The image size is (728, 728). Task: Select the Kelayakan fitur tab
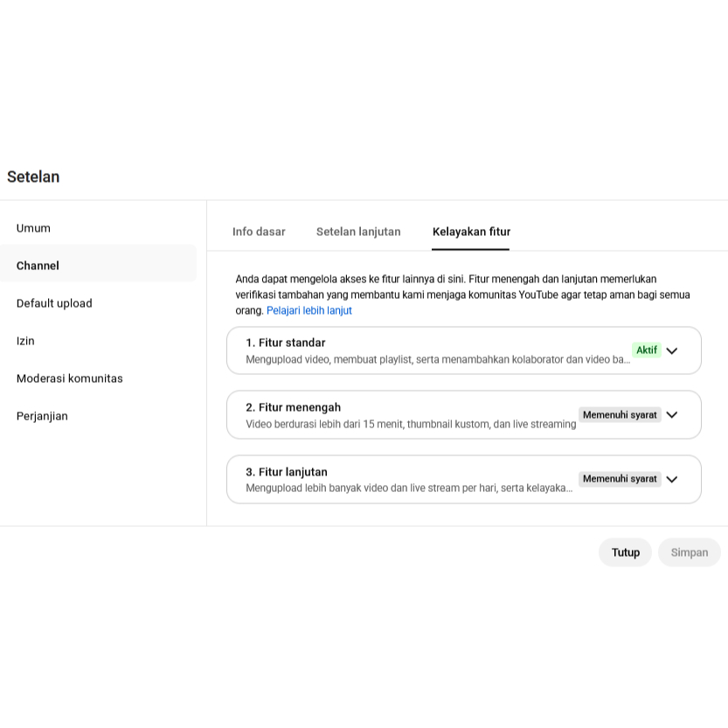click(x=471, y=232)
